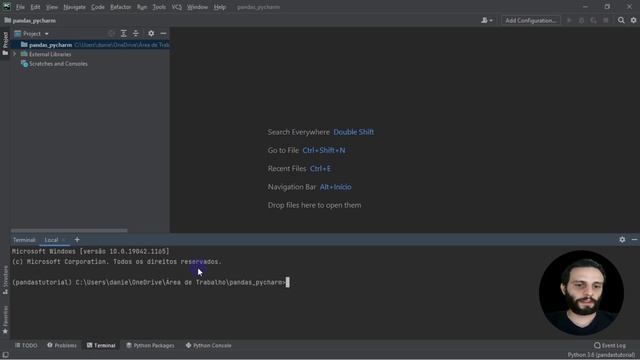This screenshot has height=360, width=640.
Task: Click 'Search Everywhere' hint text
Action: coord(298,132)
